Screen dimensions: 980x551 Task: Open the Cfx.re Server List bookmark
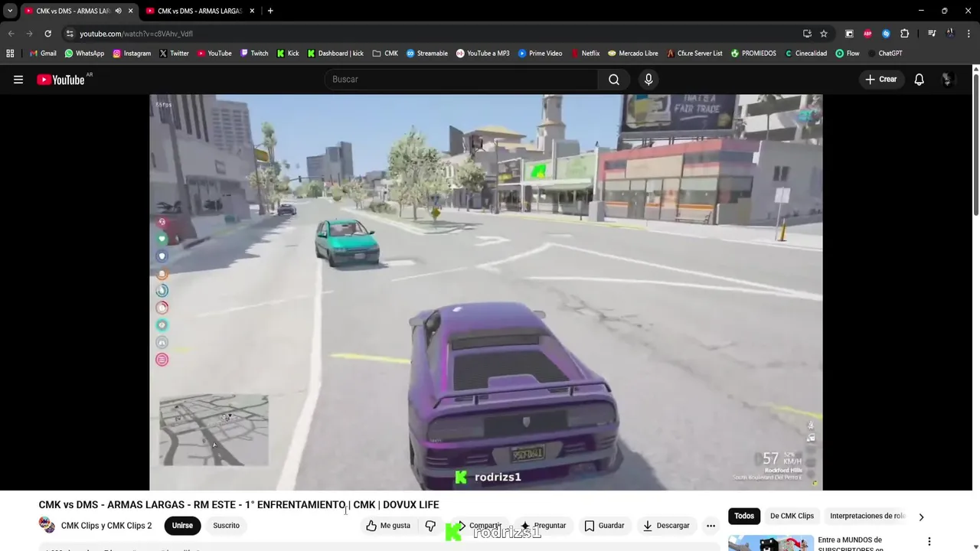pyautogui.click(x=694, y=54)
